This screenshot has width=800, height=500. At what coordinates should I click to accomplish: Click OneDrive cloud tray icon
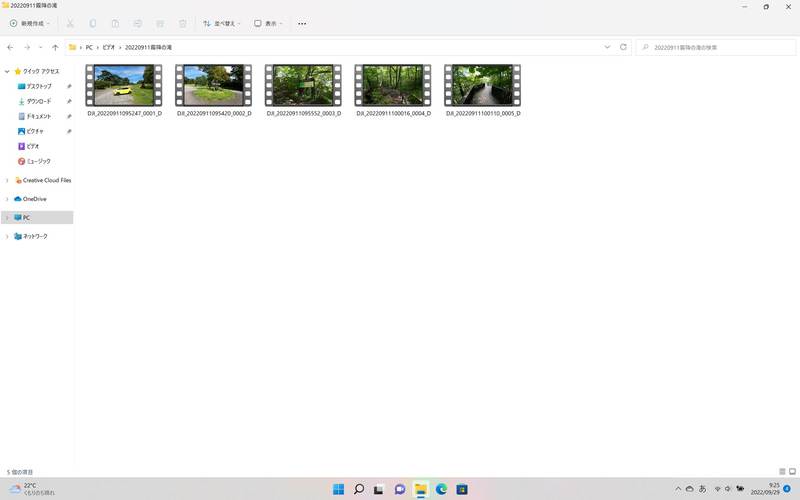(x=690, y=489)
